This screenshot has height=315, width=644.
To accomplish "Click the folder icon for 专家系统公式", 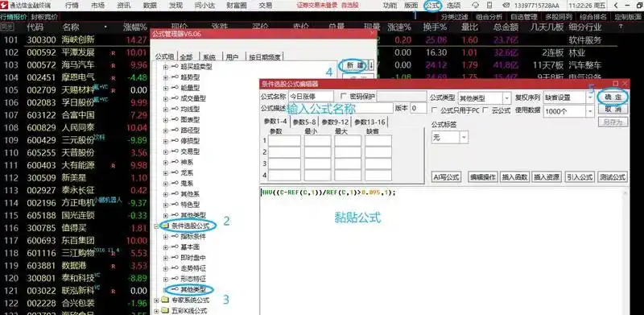I will coord(165,300).
